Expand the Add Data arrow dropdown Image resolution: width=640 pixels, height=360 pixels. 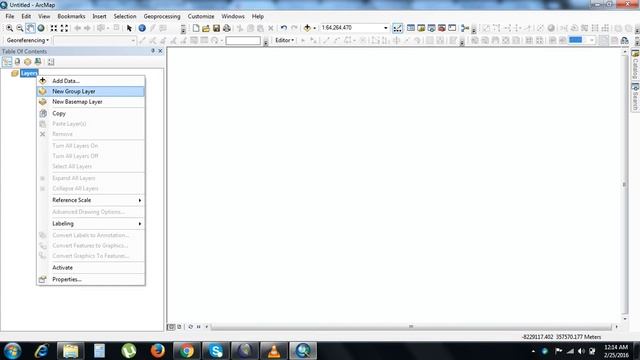[x=315, y=28]
